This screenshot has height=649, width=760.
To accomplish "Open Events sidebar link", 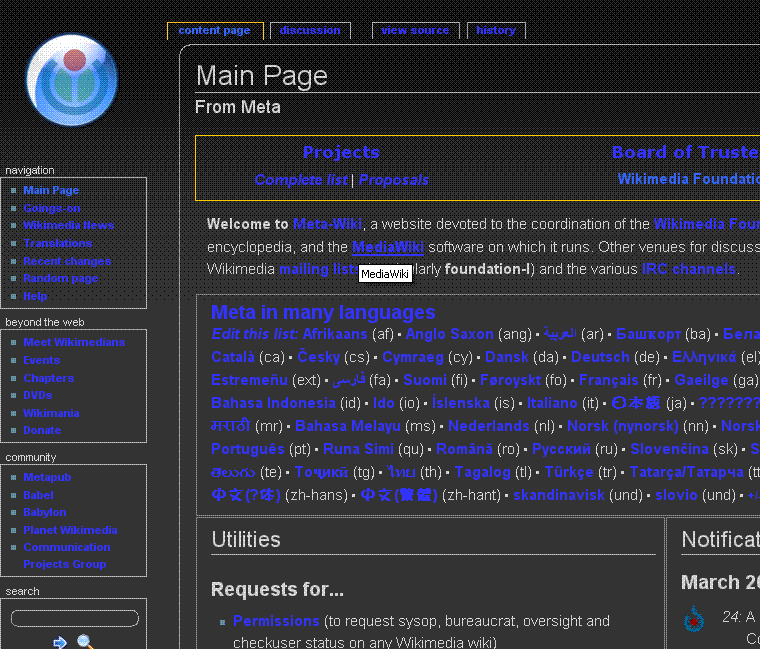I will point(41,360).
